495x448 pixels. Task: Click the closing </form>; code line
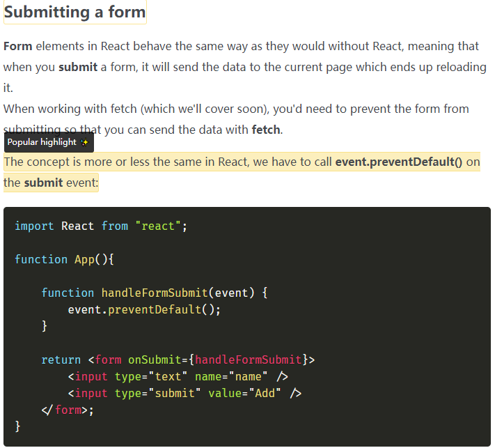pyautogui.click(x=68, y=410)
